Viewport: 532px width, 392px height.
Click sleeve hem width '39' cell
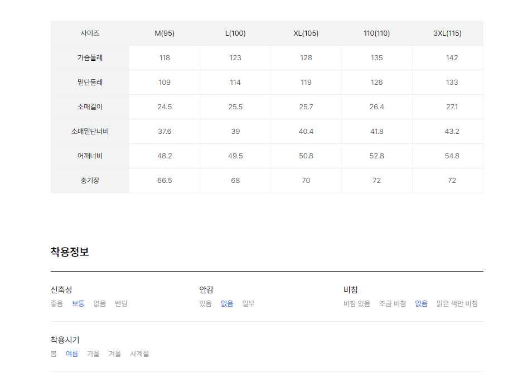point(235,132)
